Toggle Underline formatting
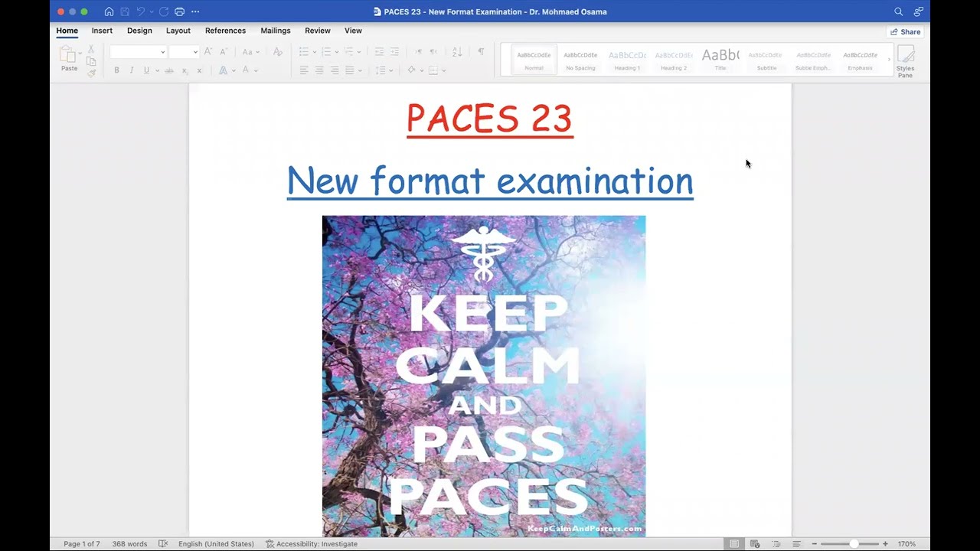980x551 pixels. (x=146, y=70)
